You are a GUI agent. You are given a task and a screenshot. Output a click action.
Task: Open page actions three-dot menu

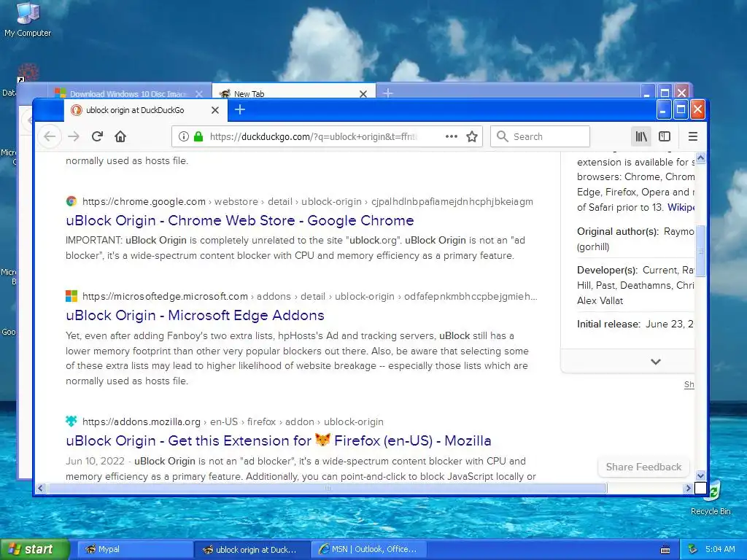click(x=451, y=136)
